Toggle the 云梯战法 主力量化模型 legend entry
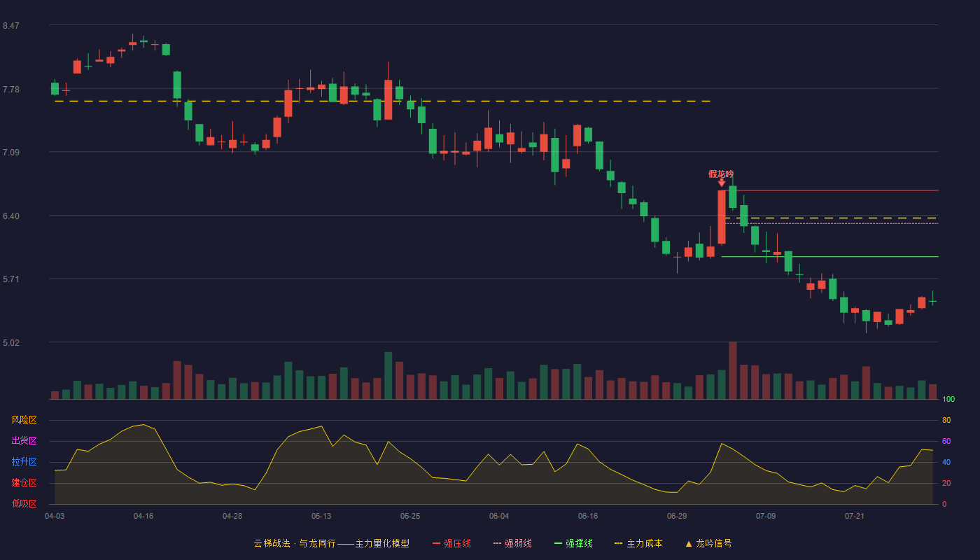Viewport: 980px width, 560px height. click(x=332, y=543)
